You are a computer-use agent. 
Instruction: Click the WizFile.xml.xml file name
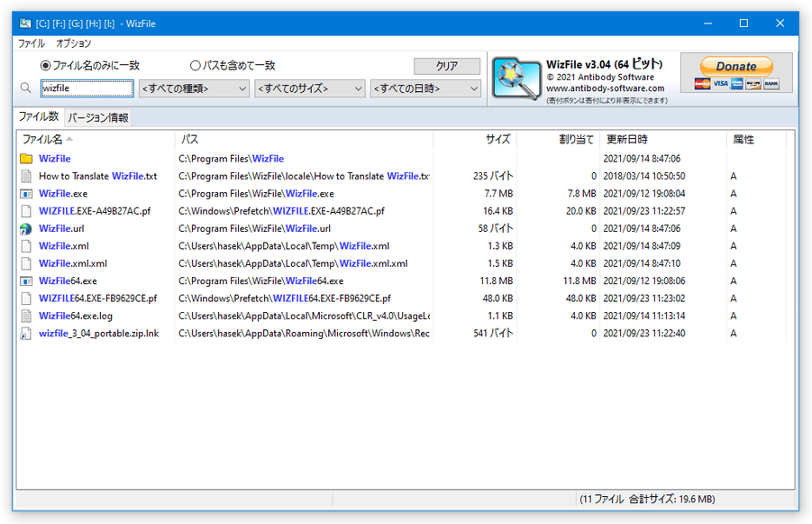click(73, 263)
